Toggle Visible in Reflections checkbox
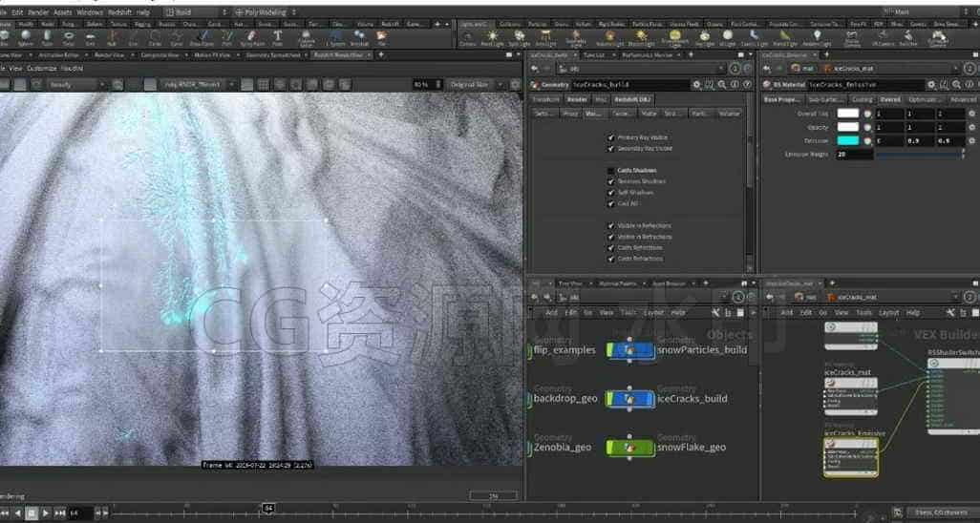 pos(611,225)
